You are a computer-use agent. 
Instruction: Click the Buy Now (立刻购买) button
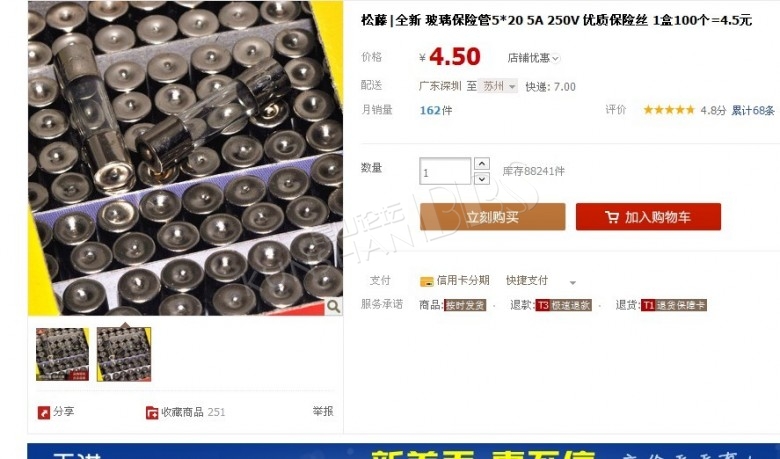click(492, 217)
